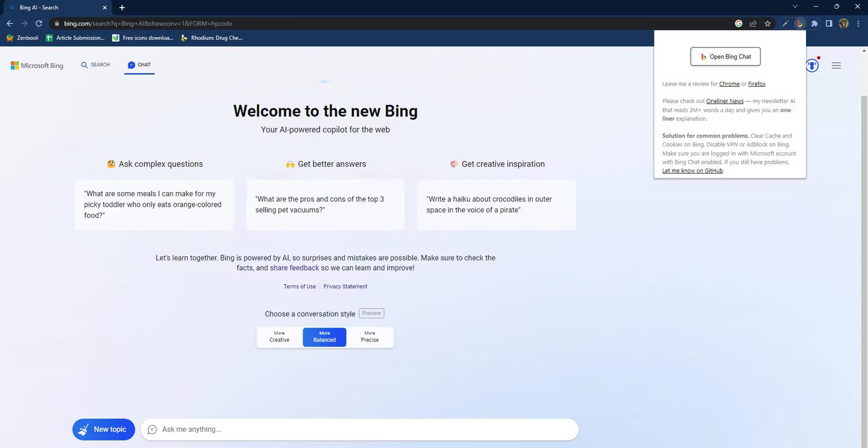Click the browser forward arrow
The height and width of the screenshot is (448, 868).
(x=24, y=24)
